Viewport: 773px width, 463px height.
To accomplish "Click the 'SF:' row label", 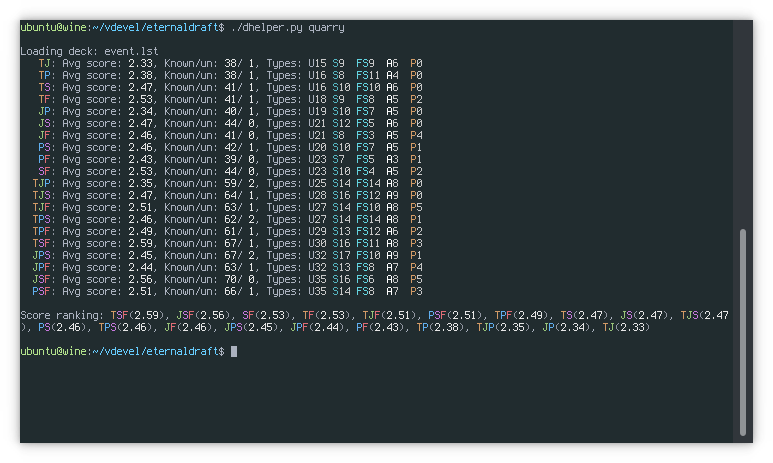I will click(x=47, y=172).
